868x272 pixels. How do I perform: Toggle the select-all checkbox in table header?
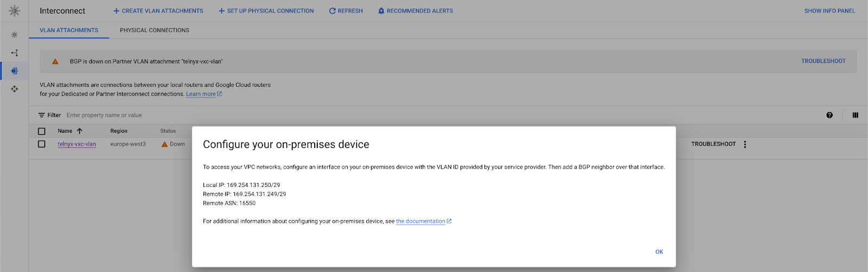click(42, 131)
